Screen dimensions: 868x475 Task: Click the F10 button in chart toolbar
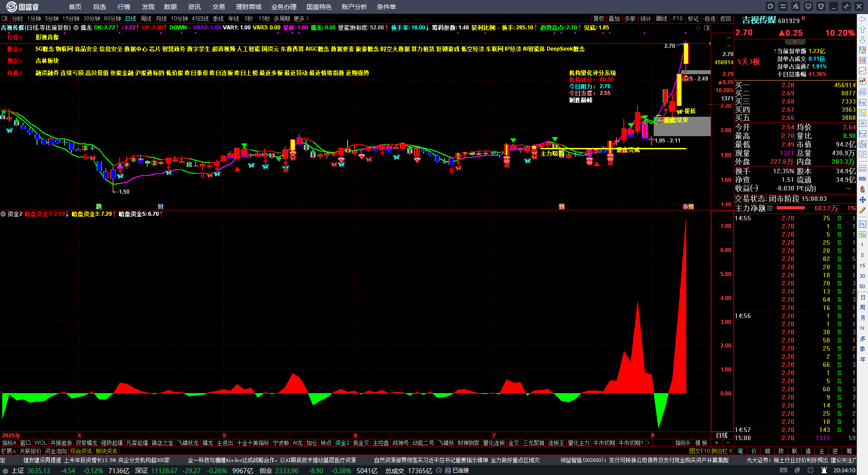678,19
